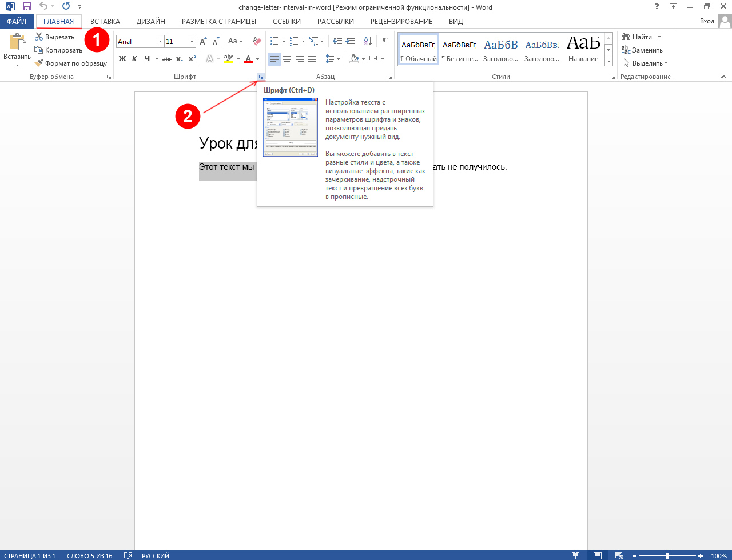Open Word help question mark

point(656,7)
